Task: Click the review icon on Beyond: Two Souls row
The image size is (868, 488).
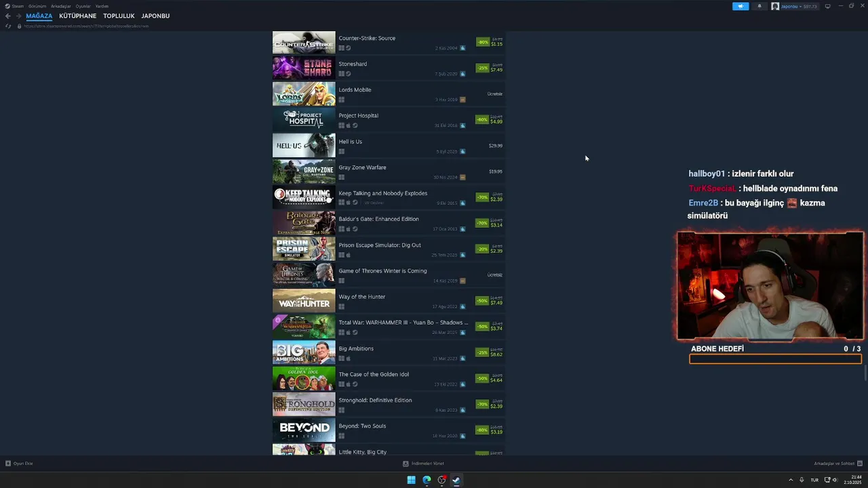Action: [462, 436]
